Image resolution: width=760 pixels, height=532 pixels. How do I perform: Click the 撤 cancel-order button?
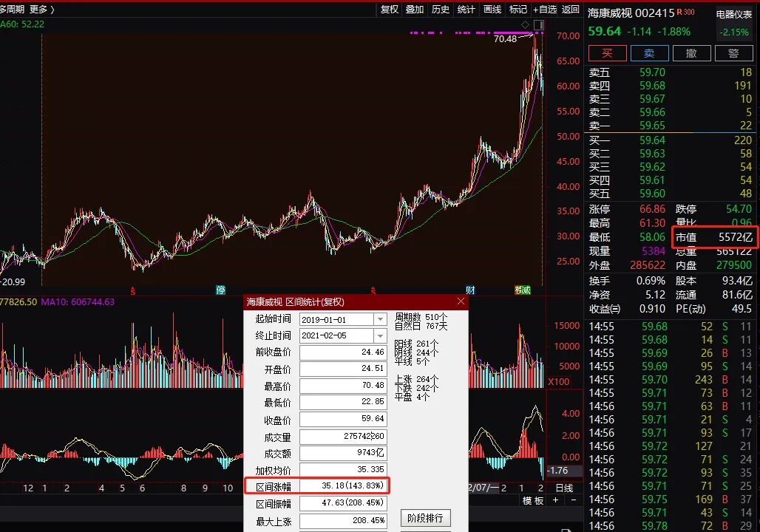pos(692,52)
